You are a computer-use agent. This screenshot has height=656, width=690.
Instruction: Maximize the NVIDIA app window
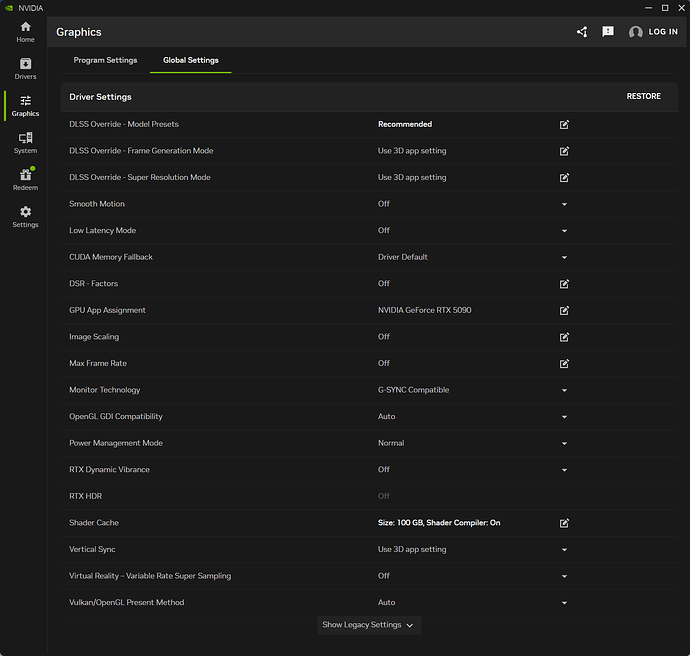tap(665, 8)
